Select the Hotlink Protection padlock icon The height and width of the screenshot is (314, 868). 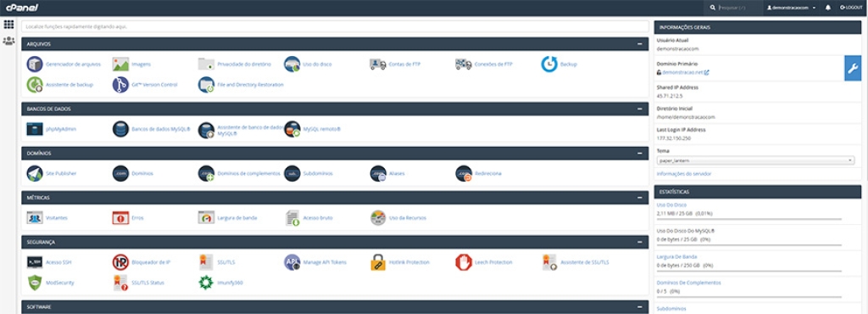point(377,262)
